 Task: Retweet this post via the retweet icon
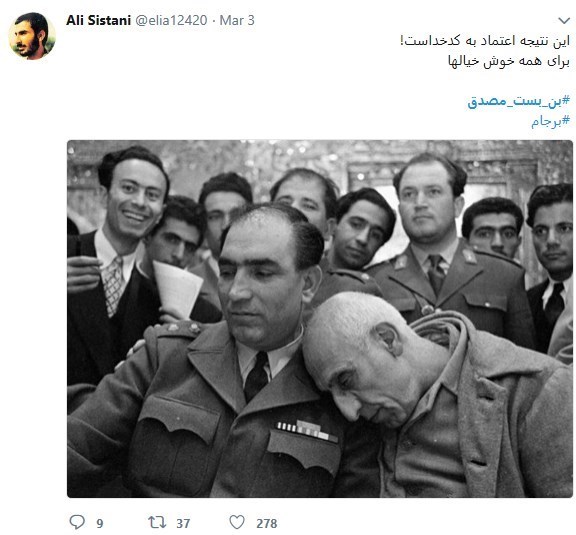tap(157, 522)
